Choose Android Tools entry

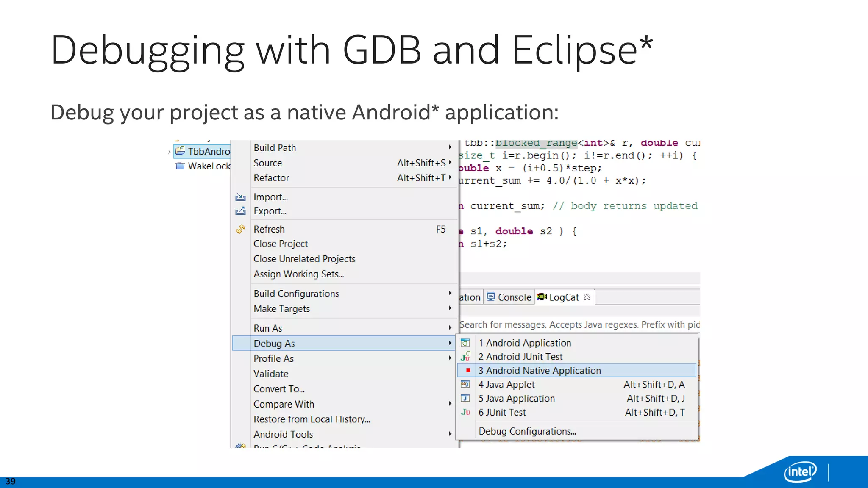[x=344, y=434]
